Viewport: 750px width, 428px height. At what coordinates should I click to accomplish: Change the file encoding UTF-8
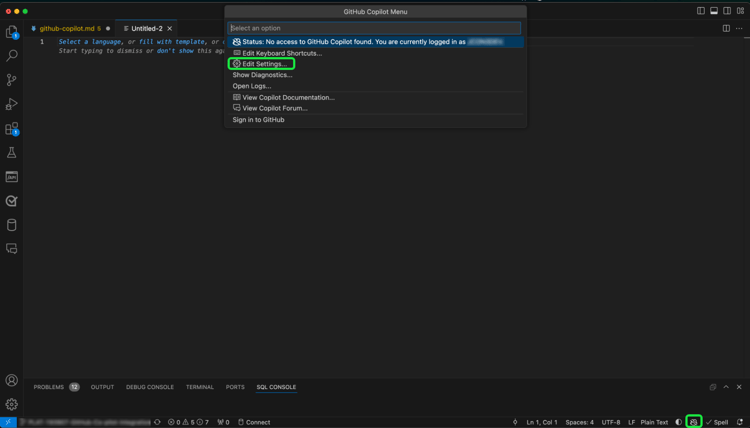(611, 422)
